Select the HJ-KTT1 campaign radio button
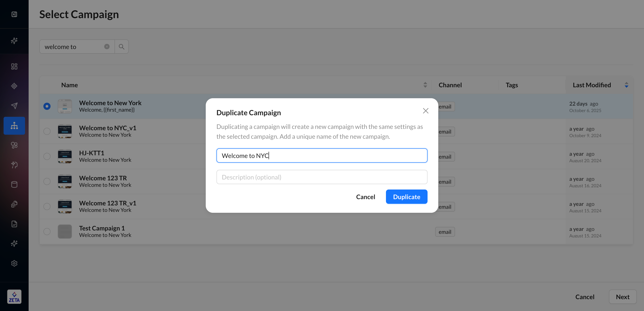Viewport: 644px width, 311px height. (x=47, y=156)
